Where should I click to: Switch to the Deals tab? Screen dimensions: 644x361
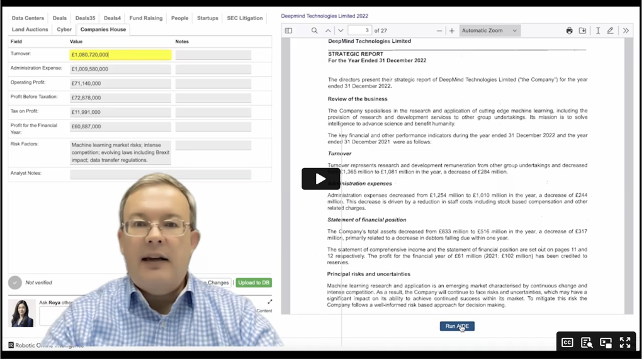60,18
